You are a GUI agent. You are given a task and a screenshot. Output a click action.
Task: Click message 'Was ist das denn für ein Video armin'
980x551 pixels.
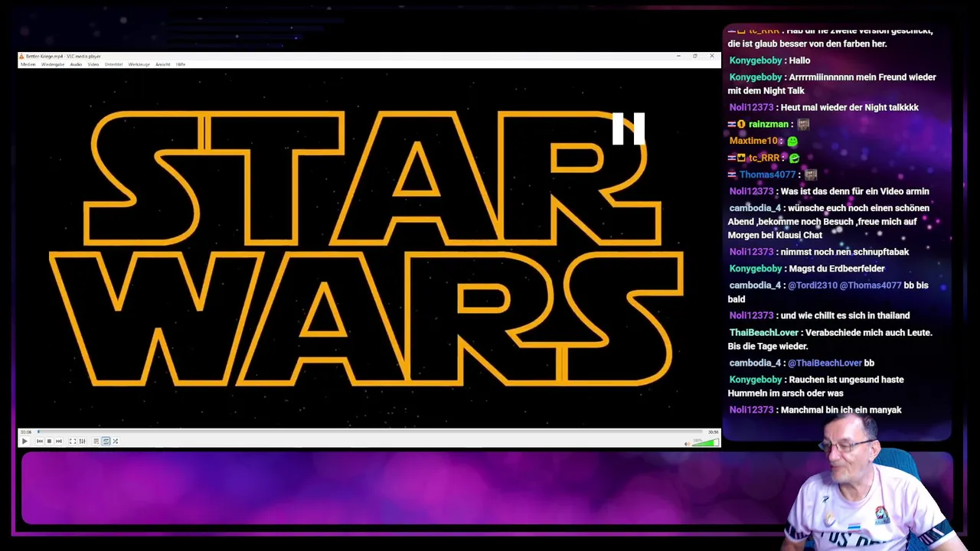pos(854,191)
